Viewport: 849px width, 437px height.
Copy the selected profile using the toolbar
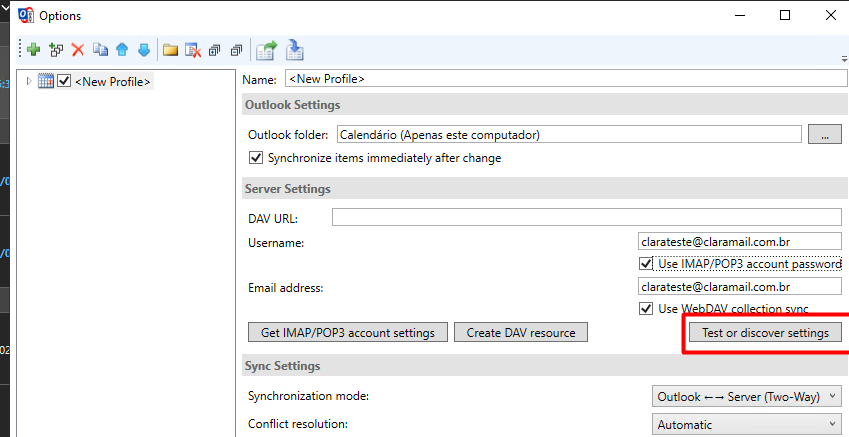100,50
